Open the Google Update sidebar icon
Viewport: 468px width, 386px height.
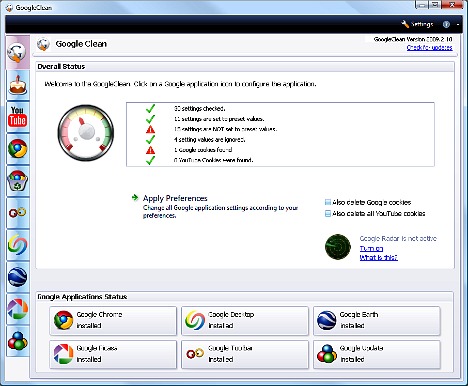pos(18,341)
